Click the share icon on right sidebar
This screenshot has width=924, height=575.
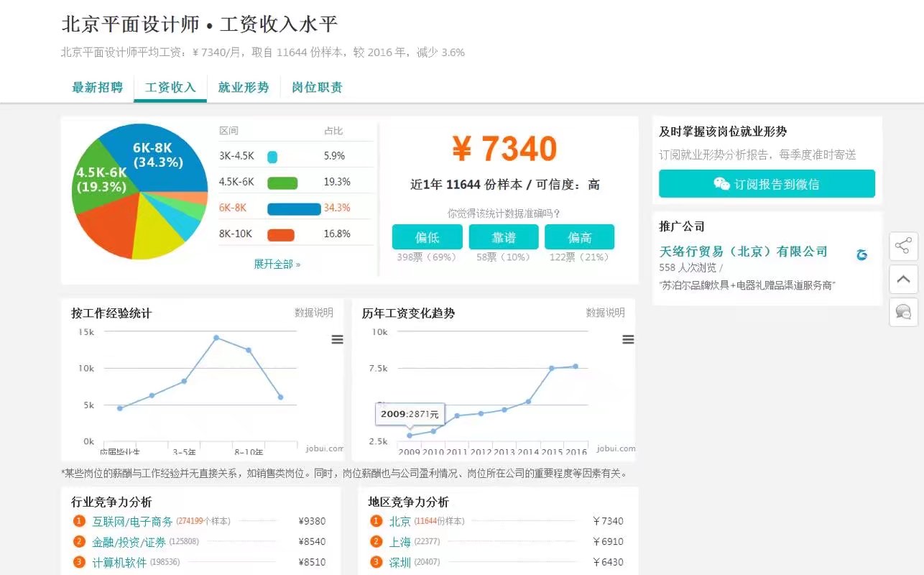903,246
